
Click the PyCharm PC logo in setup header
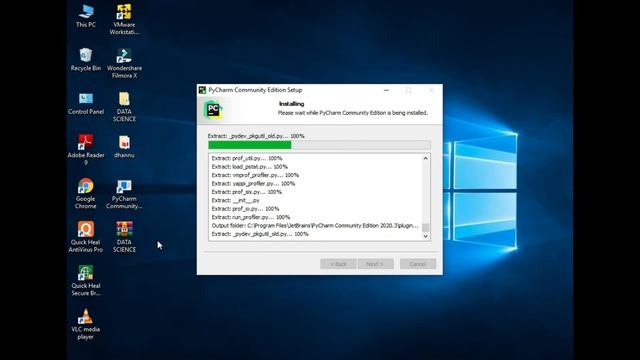click(x=213, y=109)
